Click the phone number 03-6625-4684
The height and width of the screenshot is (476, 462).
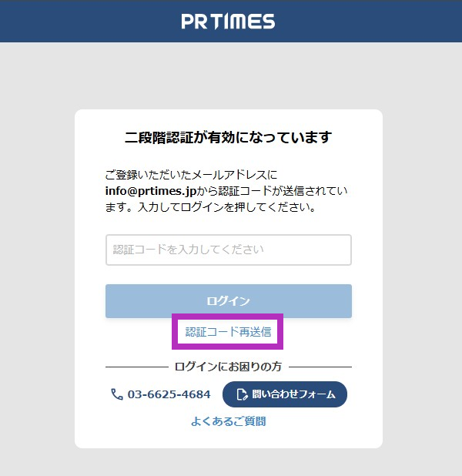point(169,394)
